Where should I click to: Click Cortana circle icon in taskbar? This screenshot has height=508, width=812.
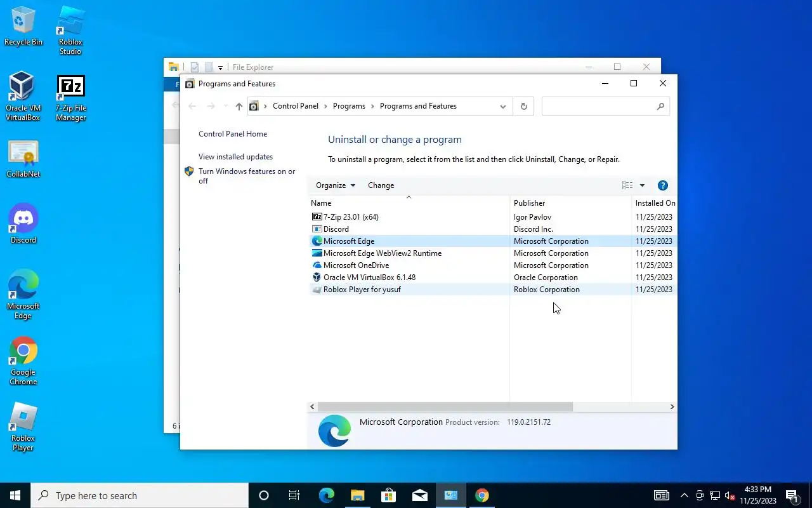(x=264, y=495)
